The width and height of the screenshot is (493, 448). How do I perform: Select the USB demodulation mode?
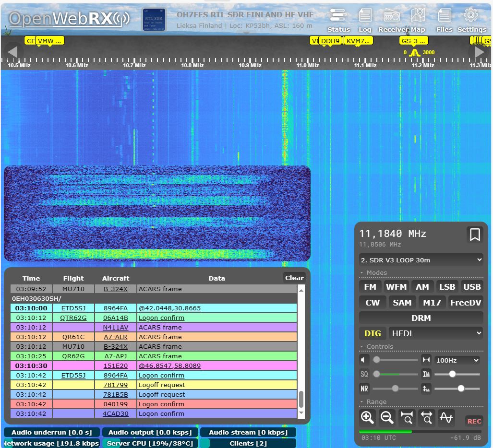(x=471, y=287)
